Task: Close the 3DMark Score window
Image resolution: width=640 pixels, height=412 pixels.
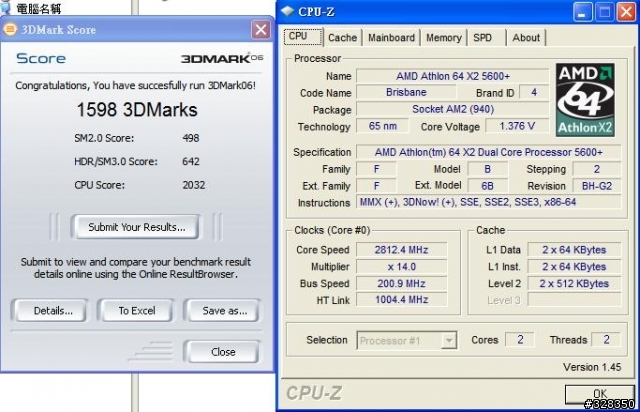Action: tap(261, 29)
